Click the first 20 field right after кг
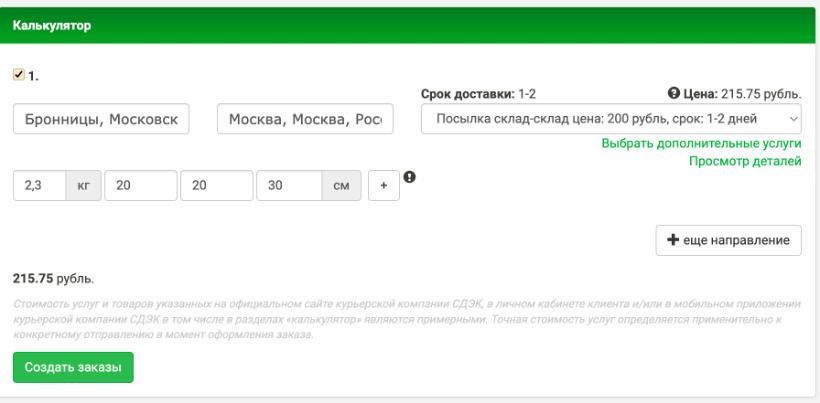 click(141, 186)
